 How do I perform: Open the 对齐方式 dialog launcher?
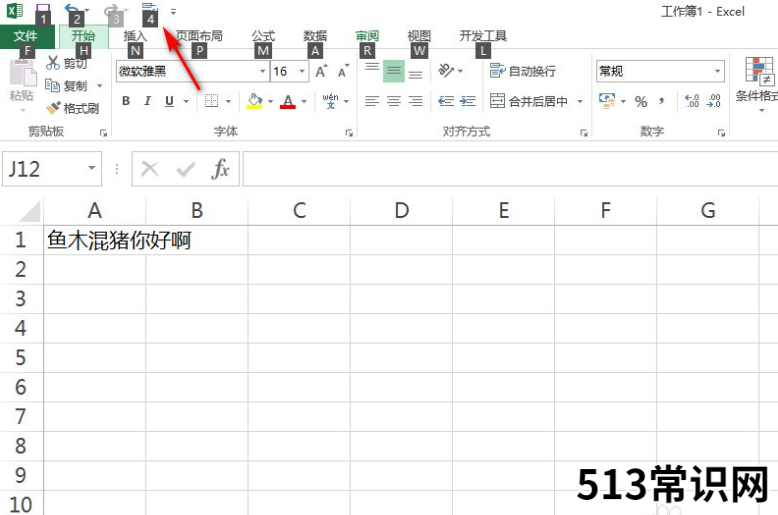(584, 132)
